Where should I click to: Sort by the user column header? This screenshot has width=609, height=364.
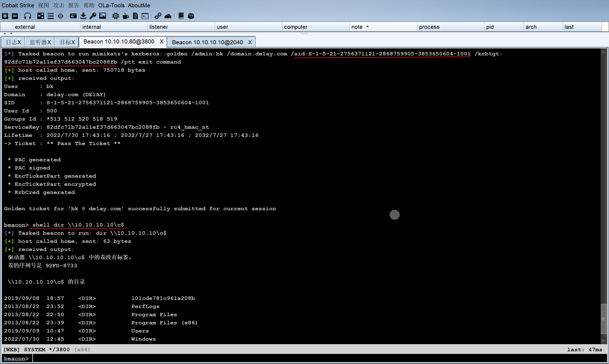pos(248,27)
